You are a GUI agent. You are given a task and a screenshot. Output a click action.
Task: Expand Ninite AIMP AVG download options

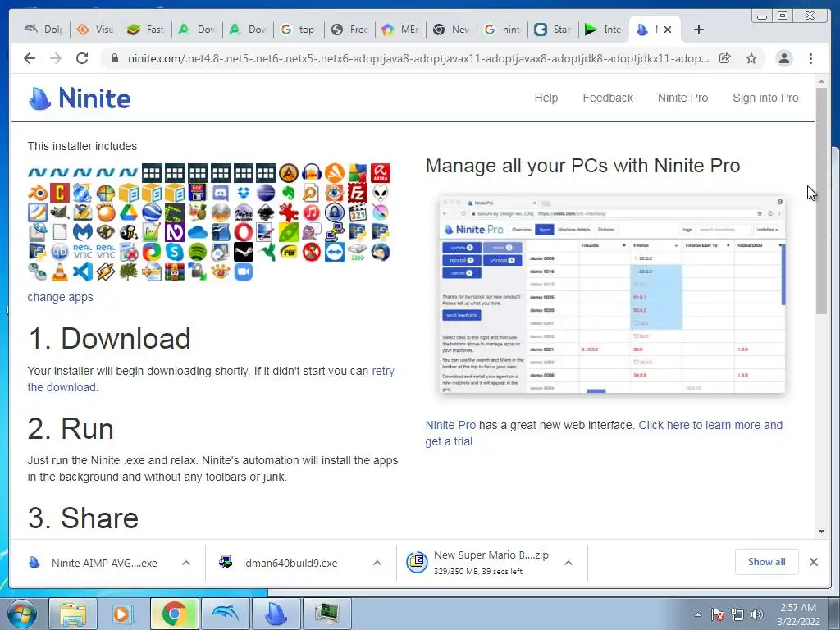click(x=186, y=563)
